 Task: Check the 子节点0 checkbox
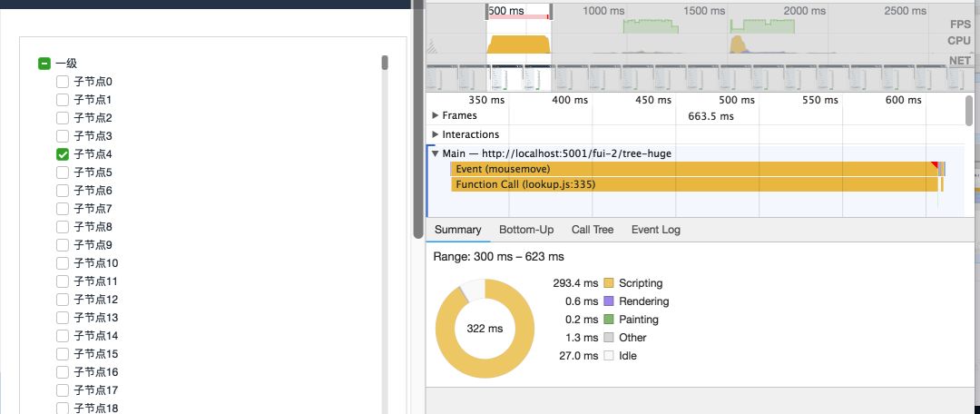point(63,82)
